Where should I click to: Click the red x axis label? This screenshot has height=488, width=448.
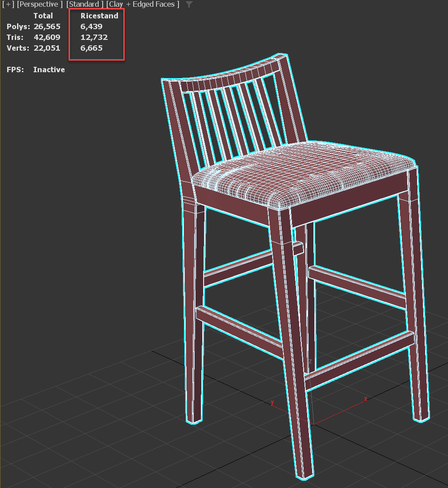point(365,399)
